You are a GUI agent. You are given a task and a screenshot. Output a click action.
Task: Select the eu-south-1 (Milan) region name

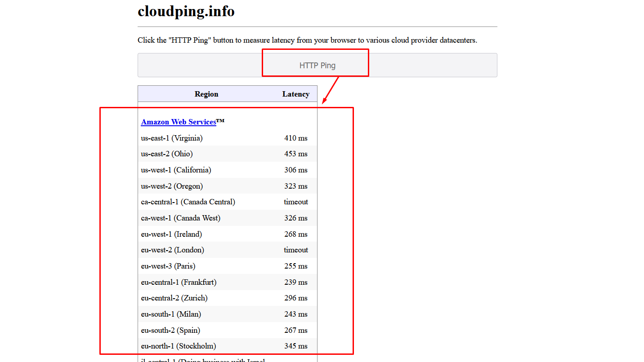click(171, 314)
